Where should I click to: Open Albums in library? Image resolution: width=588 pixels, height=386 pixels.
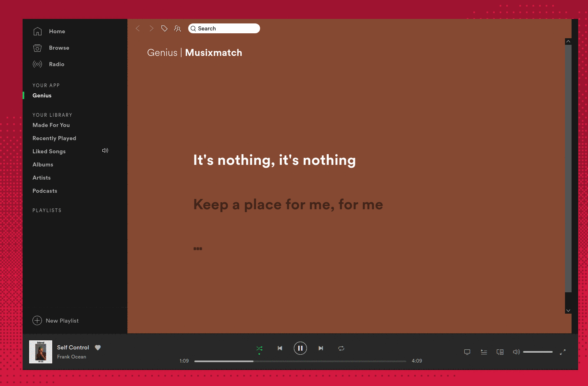coord(43,164)
